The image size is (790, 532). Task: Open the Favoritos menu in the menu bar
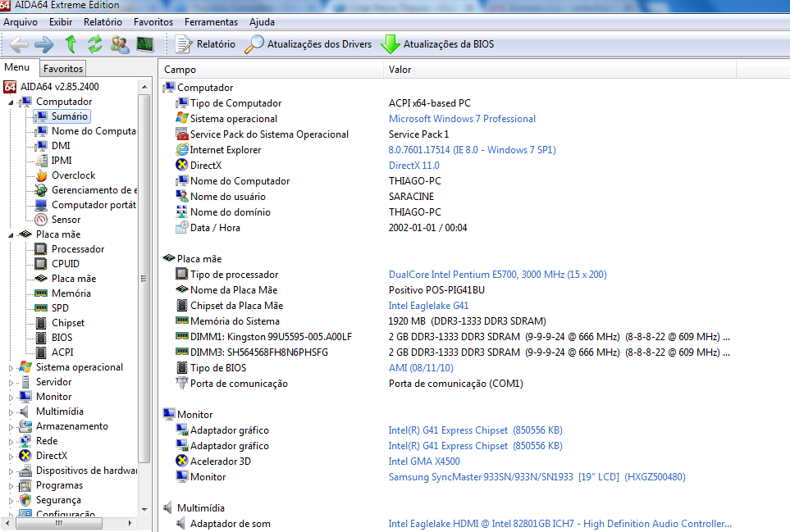coord(153,22)
